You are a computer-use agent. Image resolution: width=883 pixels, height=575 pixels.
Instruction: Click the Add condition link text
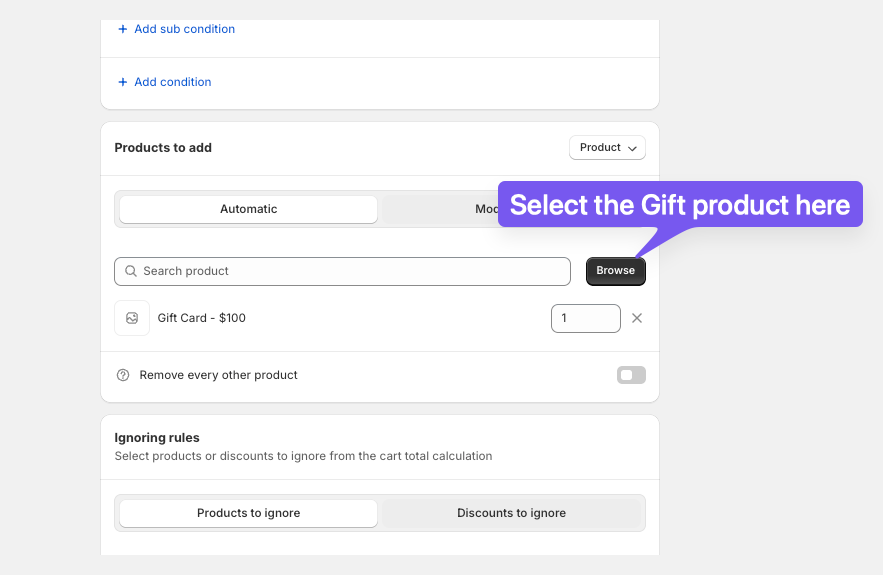coord(172,82)
